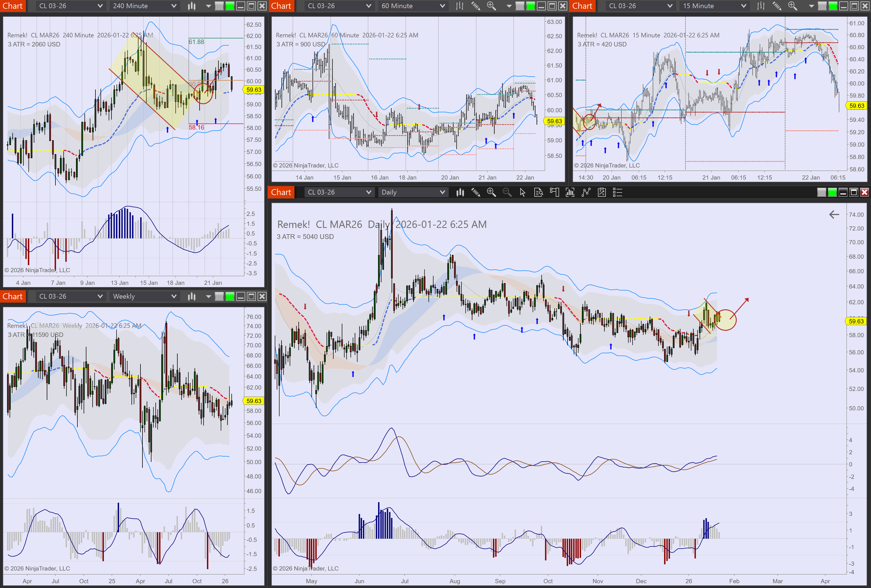Toggle green link button on 15 Minute chart

tap(833, 6)
